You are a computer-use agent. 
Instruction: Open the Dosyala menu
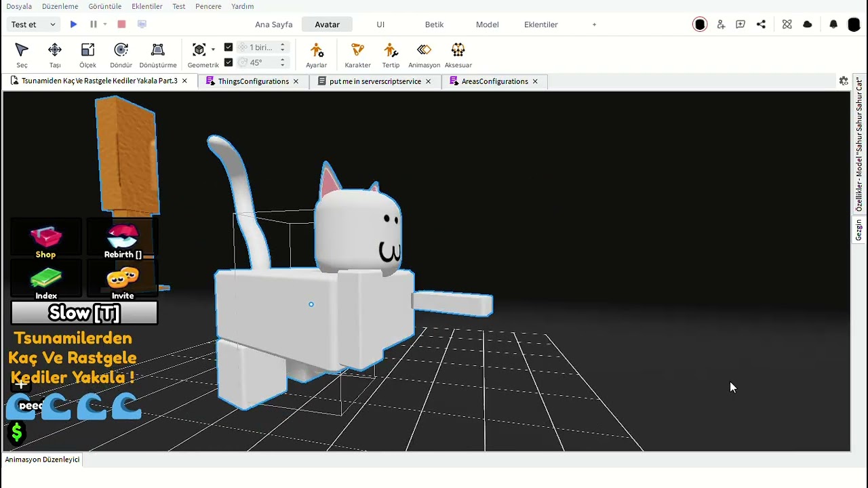pyautogui.click(x=19, y=6)
